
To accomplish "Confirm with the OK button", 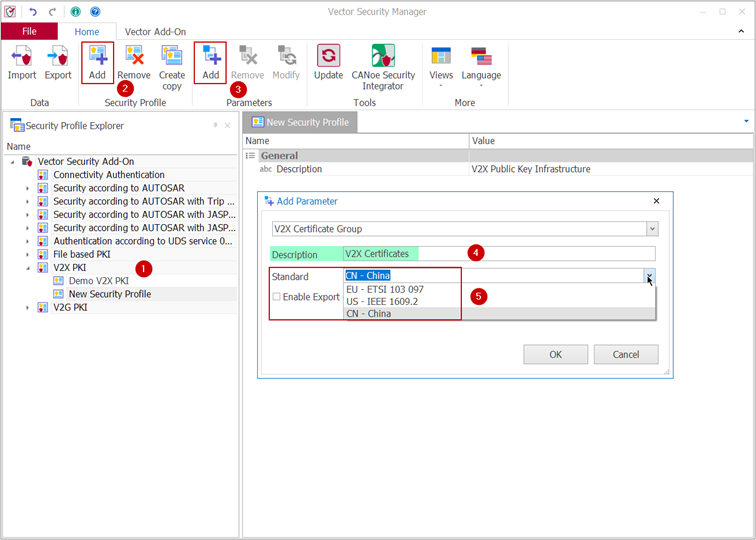I will tap(555, 354).
